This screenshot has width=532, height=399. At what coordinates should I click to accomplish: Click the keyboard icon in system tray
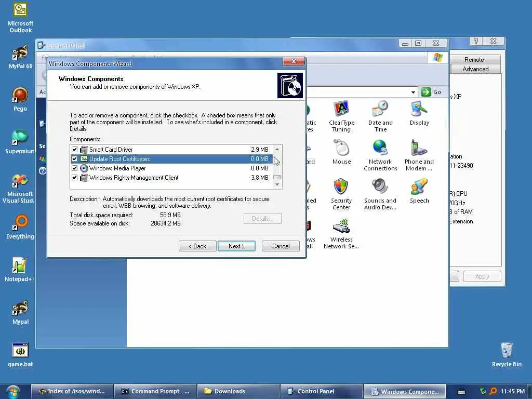[461, 392]
